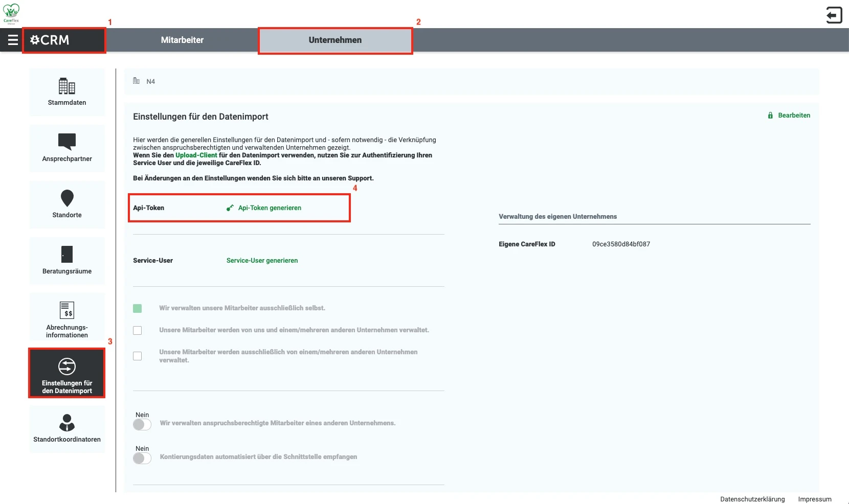849x504 pixels.
Task: Open Abrechnungsinformationen using the dollar icon
Action: click(x=66, y=311)
